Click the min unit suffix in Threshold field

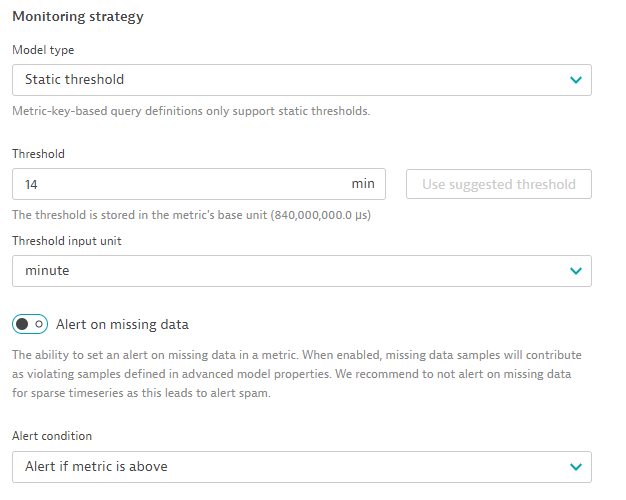click(x=363, y=184)
